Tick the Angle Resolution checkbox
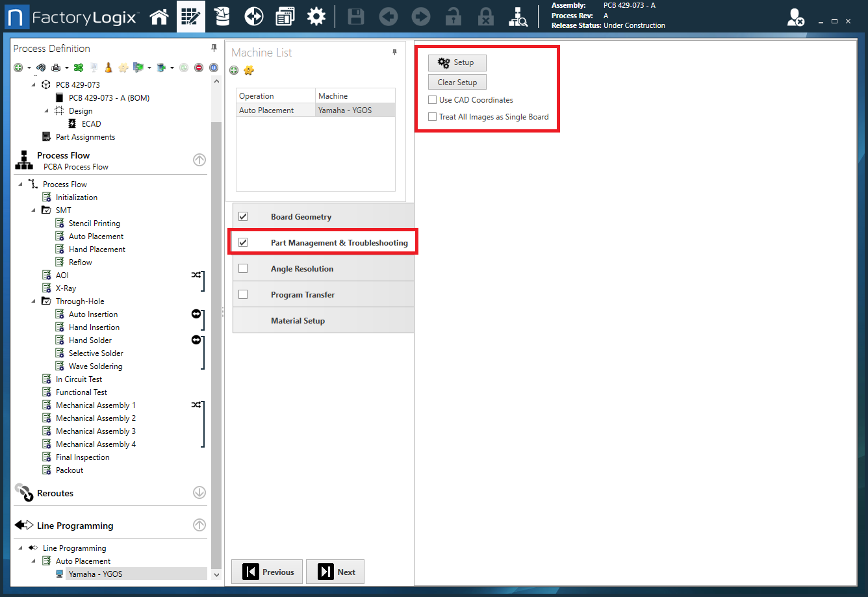Image resolution: width=868 pixels, height=597 pixels. [243, 268]
